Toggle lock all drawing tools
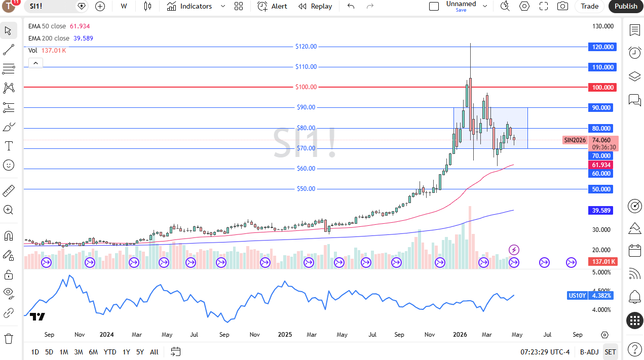This screenshot has height=360, width=644. (x=8, y=274)
